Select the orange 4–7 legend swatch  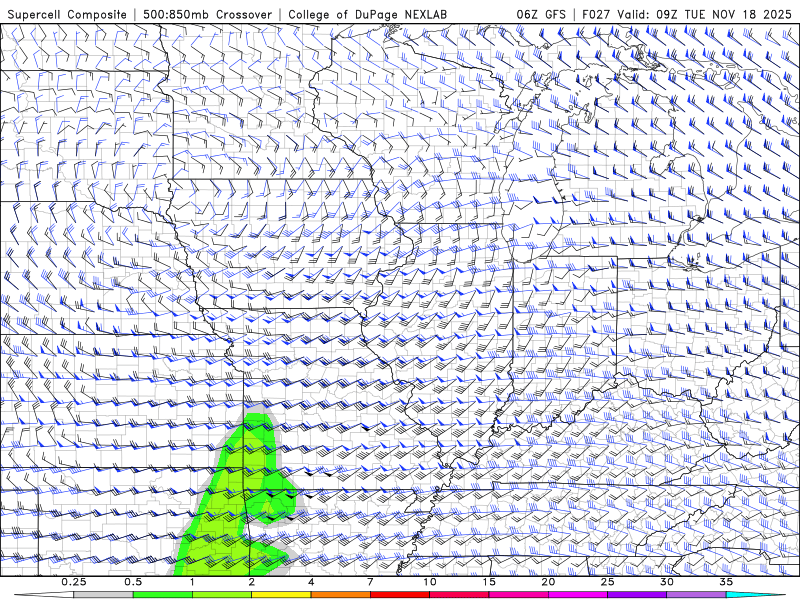(x=340, y=595)
